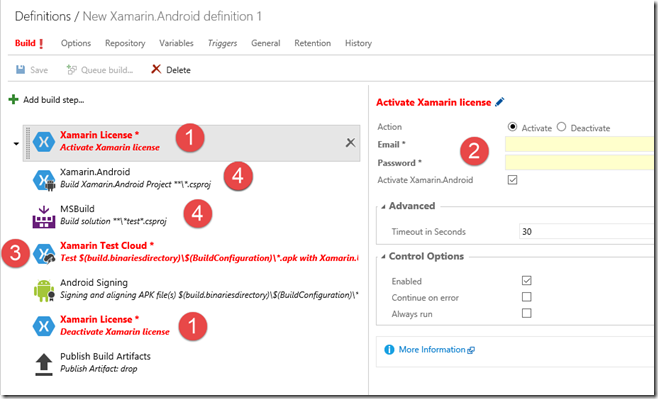This screenshot has height=399, width=658.
Task: Click the green plus Add build step icon
Action: pos(13,99)
